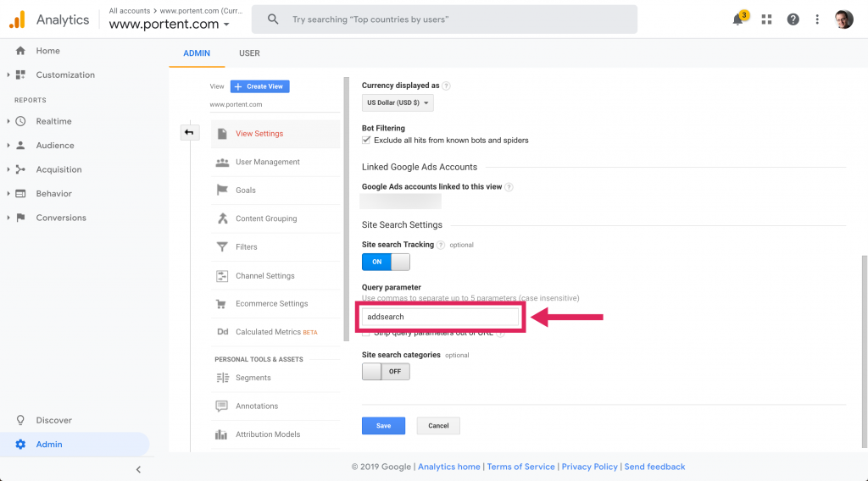The width and height of the screenshot is (868, 481).
Task: Click the Acquisition branch icon
Action: [20, 169]
